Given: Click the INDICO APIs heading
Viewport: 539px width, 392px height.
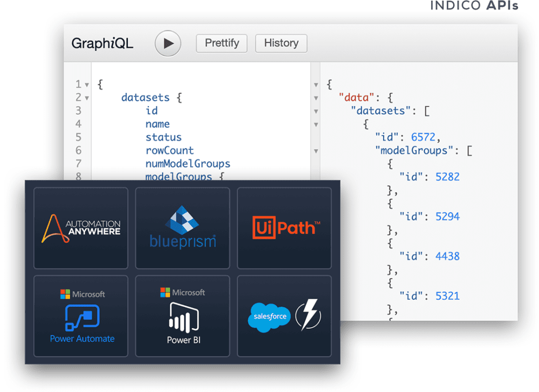Looking at the screenshot, I should point(474,6).
